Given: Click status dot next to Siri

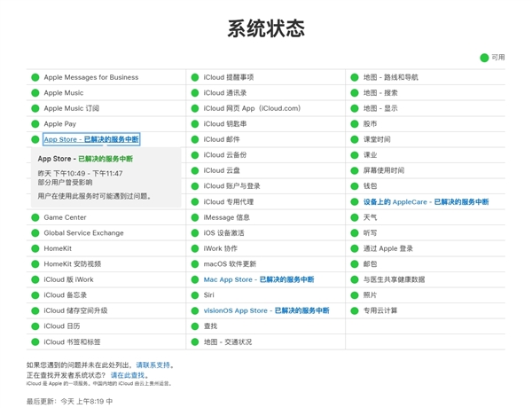Looking at the screenshot, I should tap(195, 295).
